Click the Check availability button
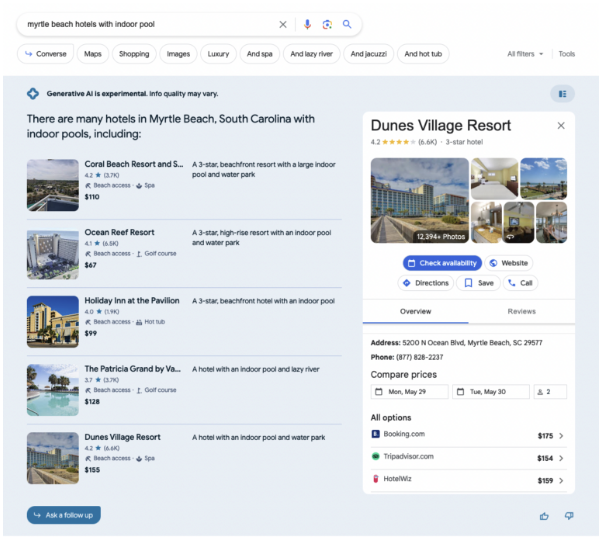 pyautogui.click(x=442, y=263)
